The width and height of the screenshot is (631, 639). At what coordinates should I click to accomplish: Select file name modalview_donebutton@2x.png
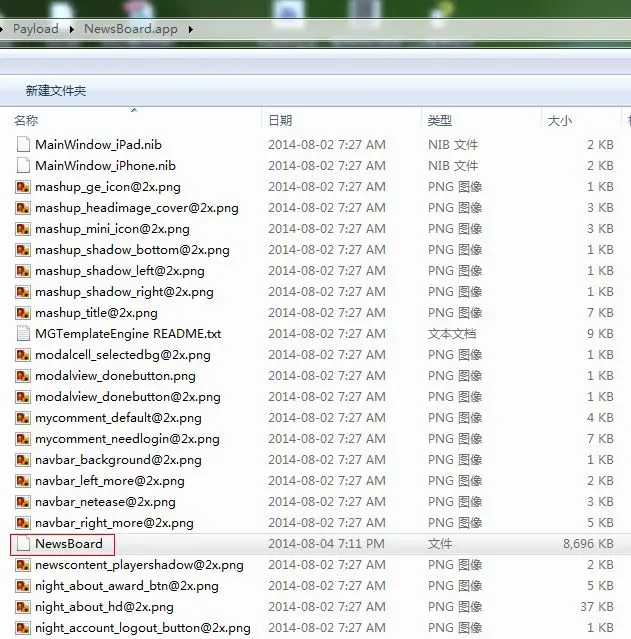click(128, 397)
